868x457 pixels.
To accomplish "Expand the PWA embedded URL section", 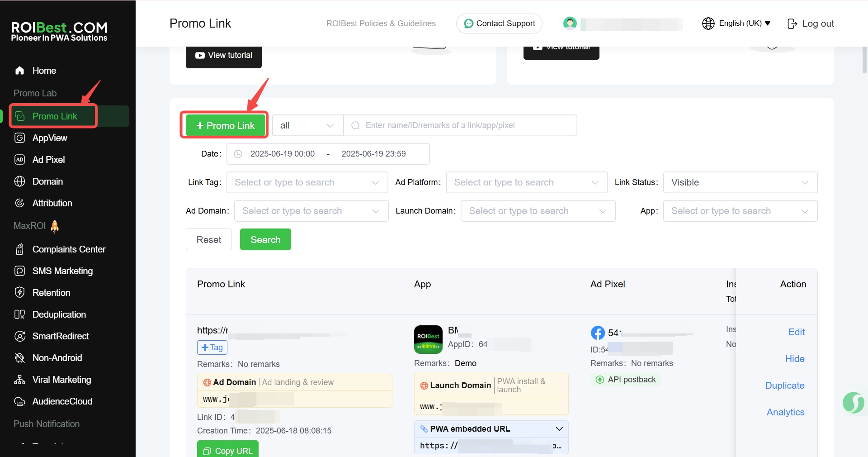I will tap(559, 429).
